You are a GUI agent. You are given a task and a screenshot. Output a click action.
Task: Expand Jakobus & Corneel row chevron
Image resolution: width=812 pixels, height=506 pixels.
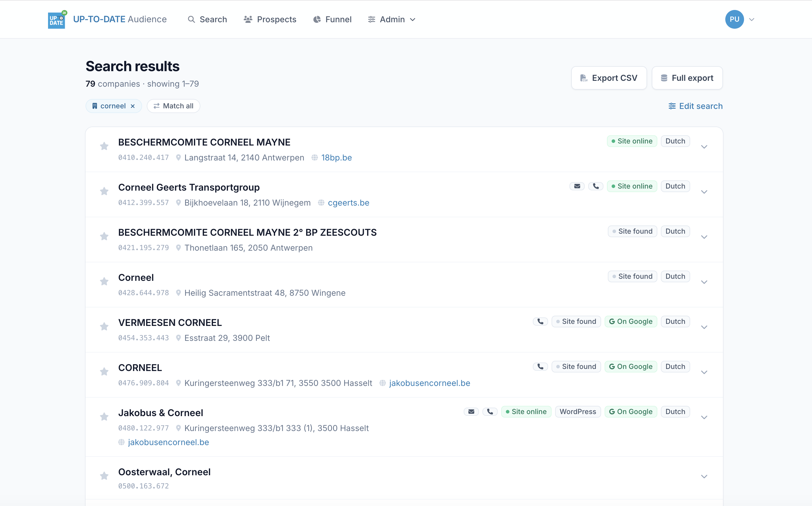pos(704,417)
